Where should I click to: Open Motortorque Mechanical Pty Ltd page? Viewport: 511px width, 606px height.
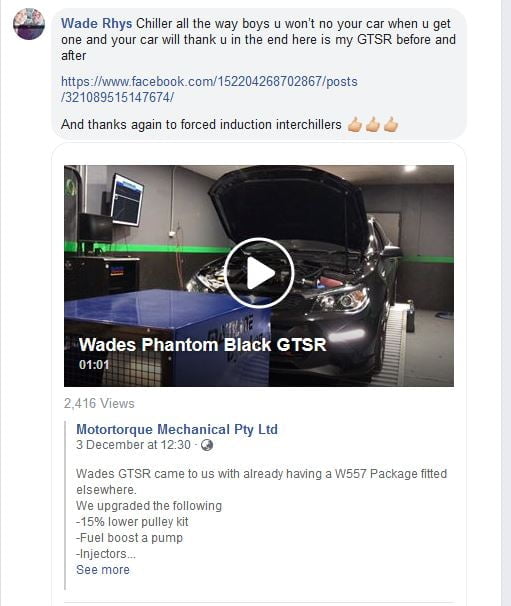tap(177, 429)
